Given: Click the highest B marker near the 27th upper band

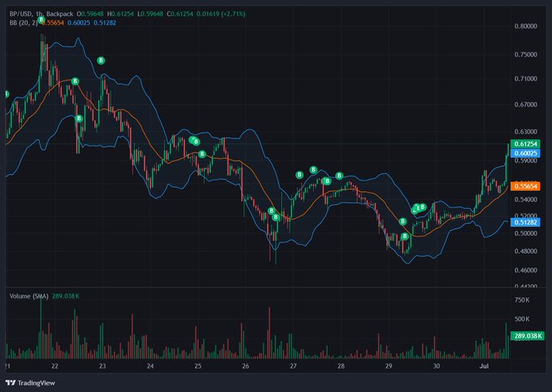Looking at the screenshot, I should (x=313, y=170).
